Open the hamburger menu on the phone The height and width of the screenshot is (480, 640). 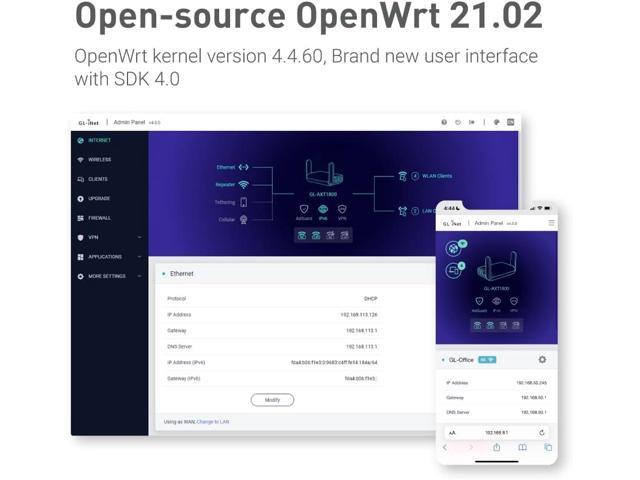tap(551, 223)
